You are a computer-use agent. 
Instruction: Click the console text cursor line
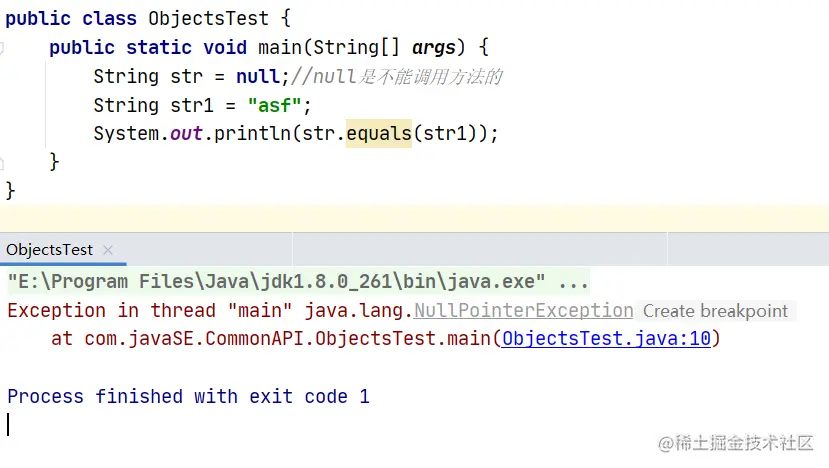(x=9, y=424)
